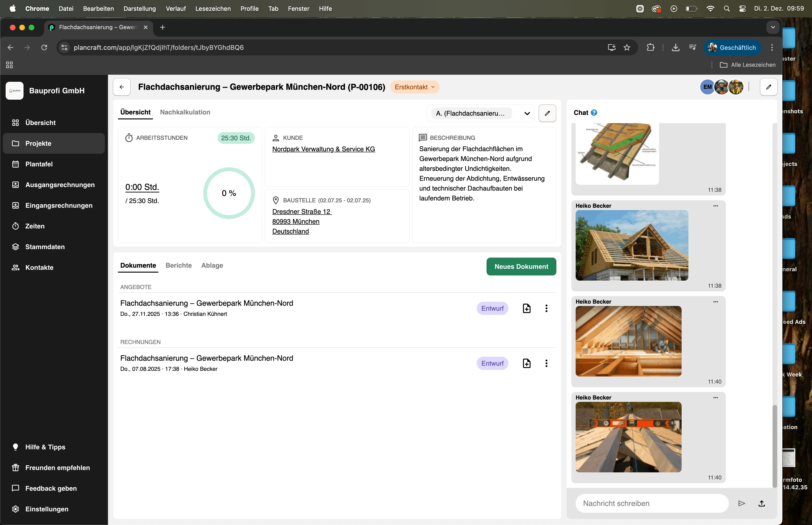
Task: Select the Übersicht project tab
Action: pos(135,112)
